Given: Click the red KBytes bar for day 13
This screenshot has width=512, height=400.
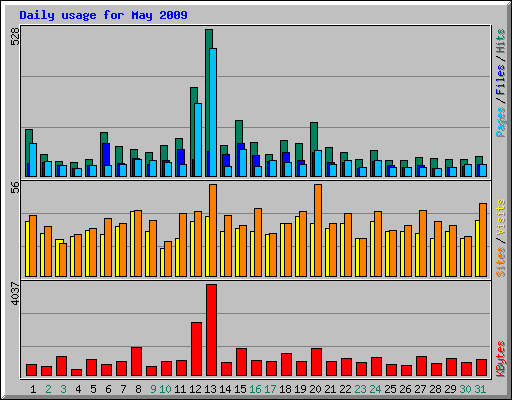Looking at the screenshot, I should point(211,330).
